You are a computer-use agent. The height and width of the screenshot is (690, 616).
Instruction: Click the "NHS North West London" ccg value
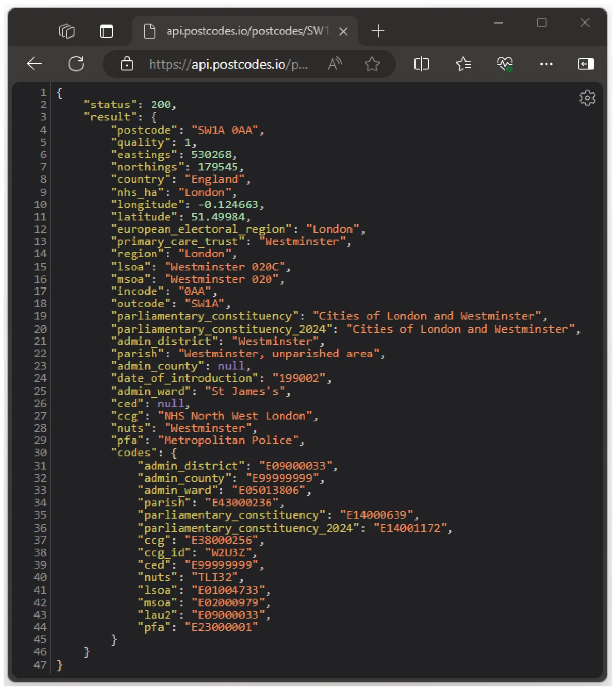235,416
